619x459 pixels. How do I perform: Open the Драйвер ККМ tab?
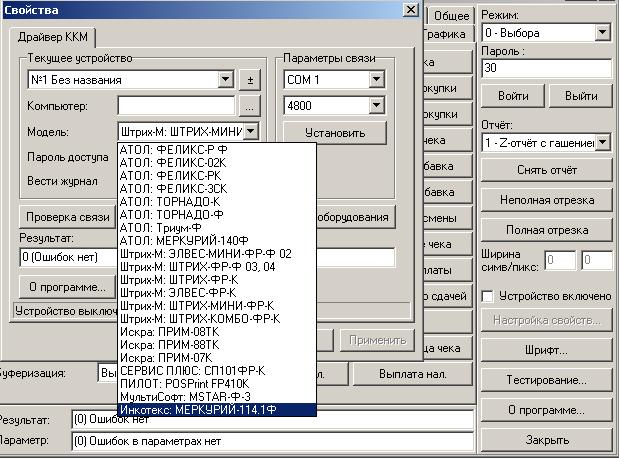pos(53,37)
